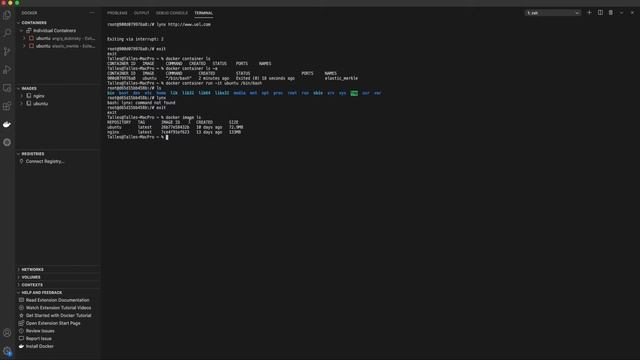Open Read Extension Documentation
This screenshot has width=640, height=360.
pyautogui.click(x=58, y=300)
